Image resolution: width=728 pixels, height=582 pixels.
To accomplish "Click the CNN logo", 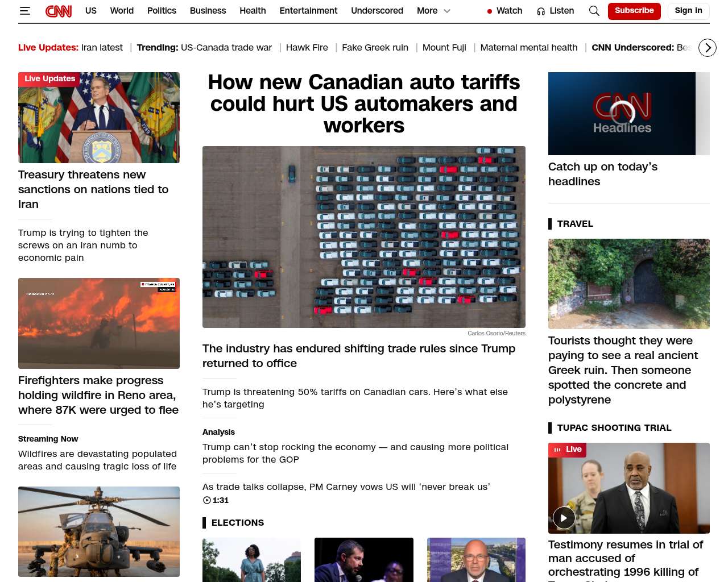I will [x=59, y=11].
